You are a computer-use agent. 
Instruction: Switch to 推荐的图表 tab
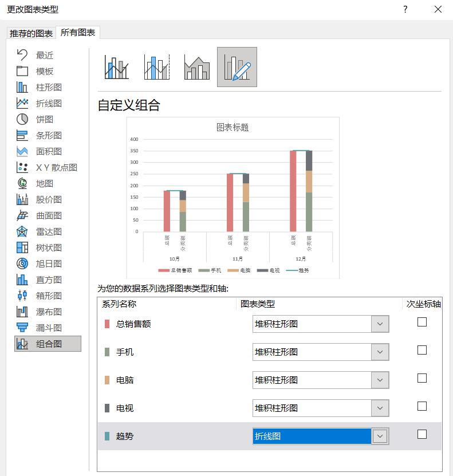pos(31,33)
